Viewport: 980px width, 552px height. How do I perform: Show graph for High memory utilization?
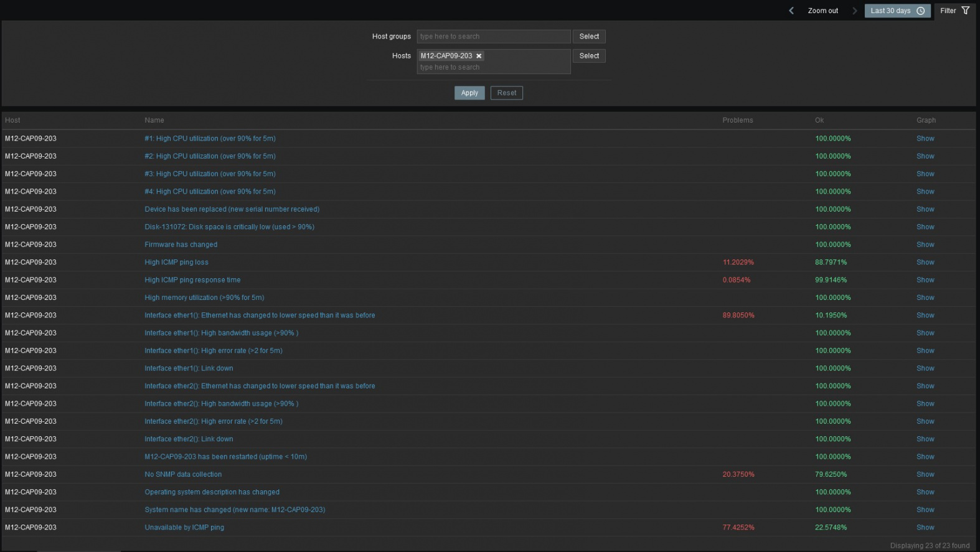(925, 297)
